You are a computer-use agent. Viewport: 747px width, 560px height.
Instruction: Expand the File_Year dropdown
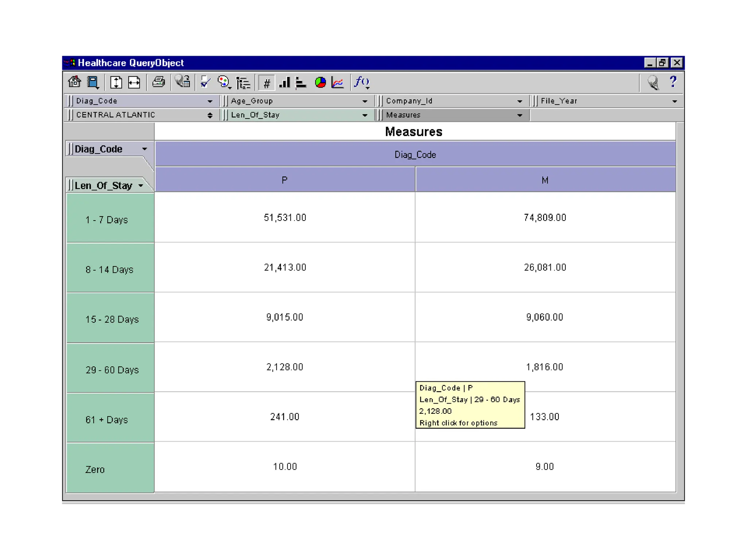pyautogui.click(x=674, y=101)
